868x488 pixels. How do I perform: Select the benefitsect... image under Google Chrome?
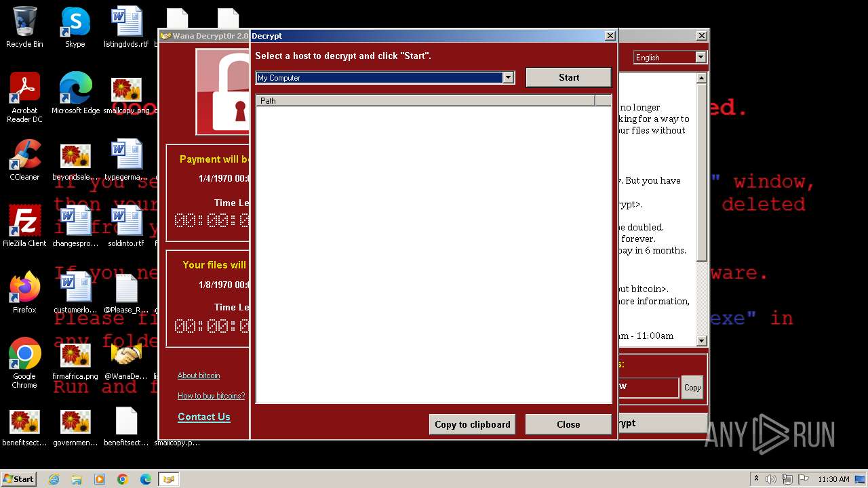click(x=24, y=426)
